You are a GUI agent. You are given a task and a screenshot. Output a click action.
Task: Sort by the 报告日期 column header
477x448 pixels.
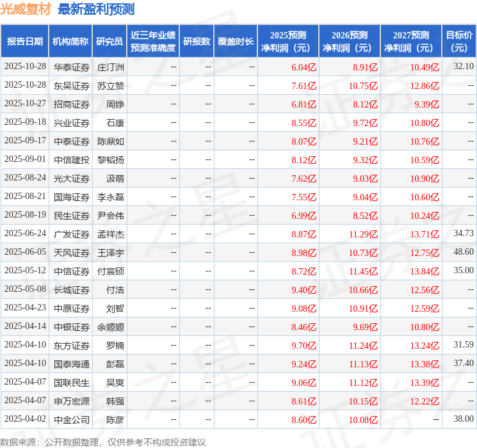click(x=25, y=41)
